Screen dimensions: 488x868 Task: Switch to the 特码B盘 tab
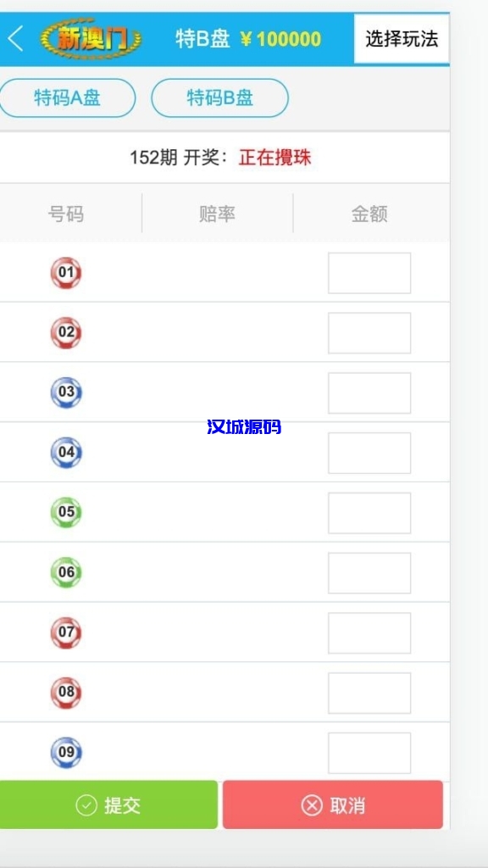pos(220,97)
